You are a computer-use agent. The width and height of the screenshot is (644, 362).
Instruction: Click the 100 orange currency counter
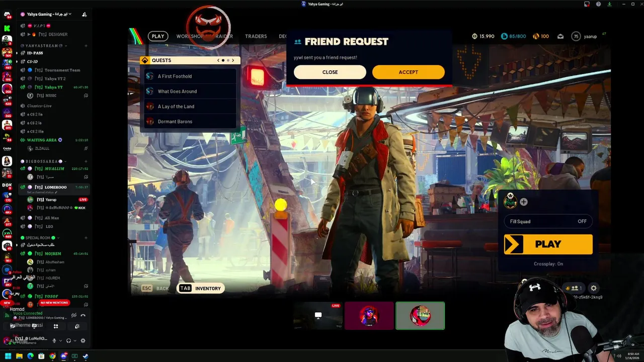(541, 36)
